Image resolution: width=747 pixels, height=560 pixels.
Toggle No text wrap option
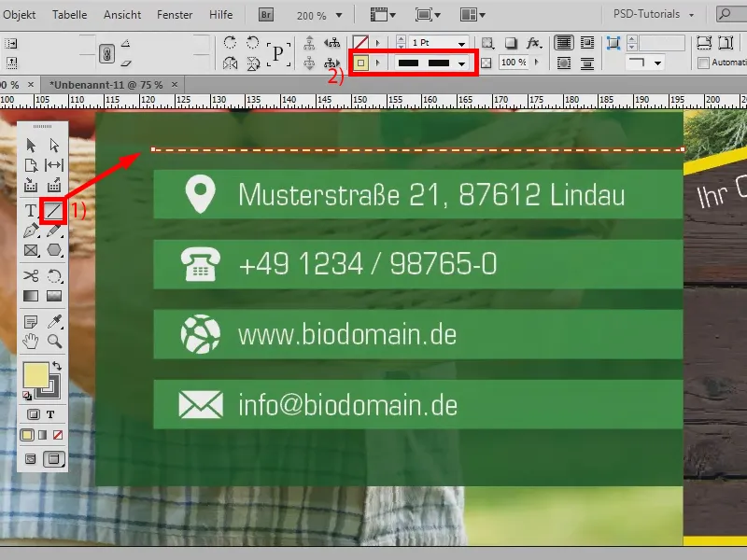pyautogui.click(x=564, y=43)
